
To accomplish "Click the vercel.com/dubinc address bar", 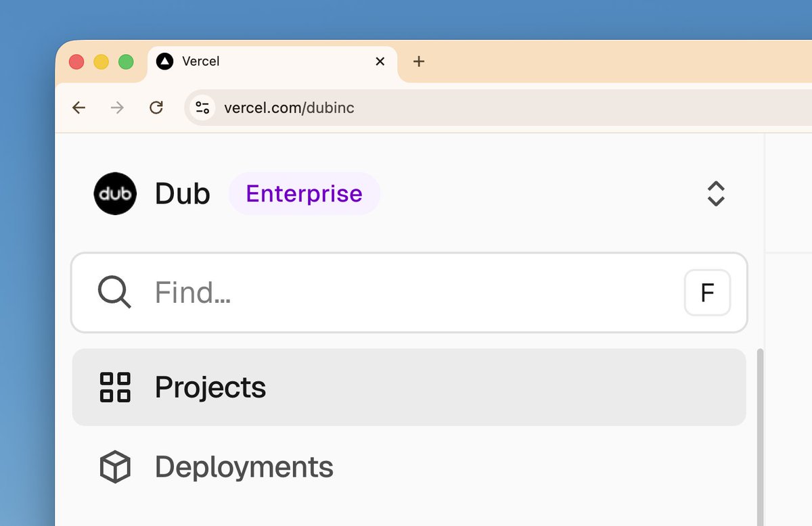I will (x=498, y=107).
